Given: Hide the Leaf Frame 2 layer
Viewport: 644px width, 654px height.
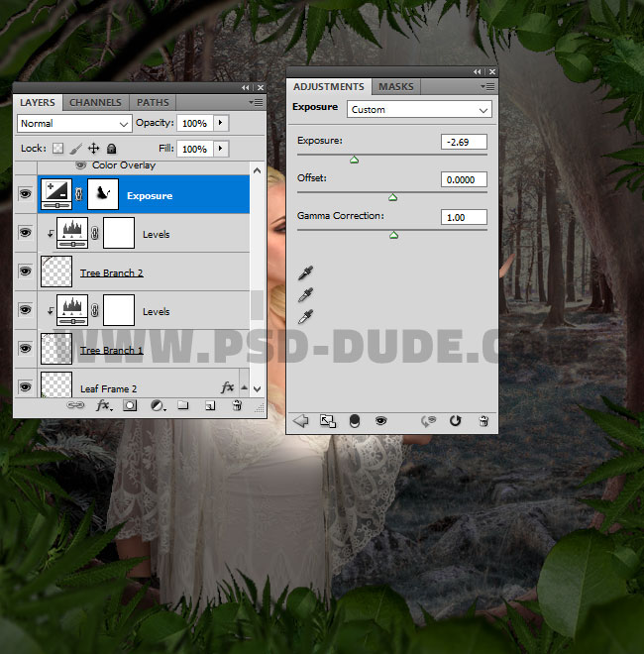Looking at the screenshot, I should click(x=26, y=386).
